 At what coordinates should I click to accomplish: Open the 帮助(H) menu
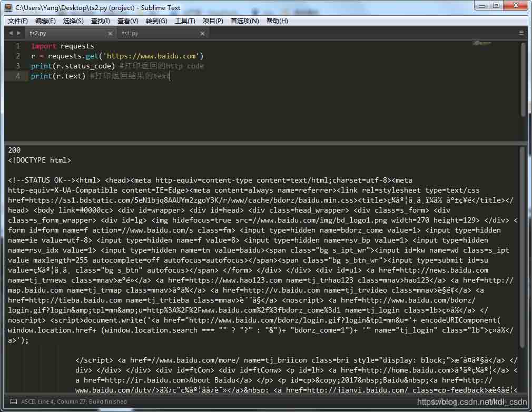tap(277, 21)
